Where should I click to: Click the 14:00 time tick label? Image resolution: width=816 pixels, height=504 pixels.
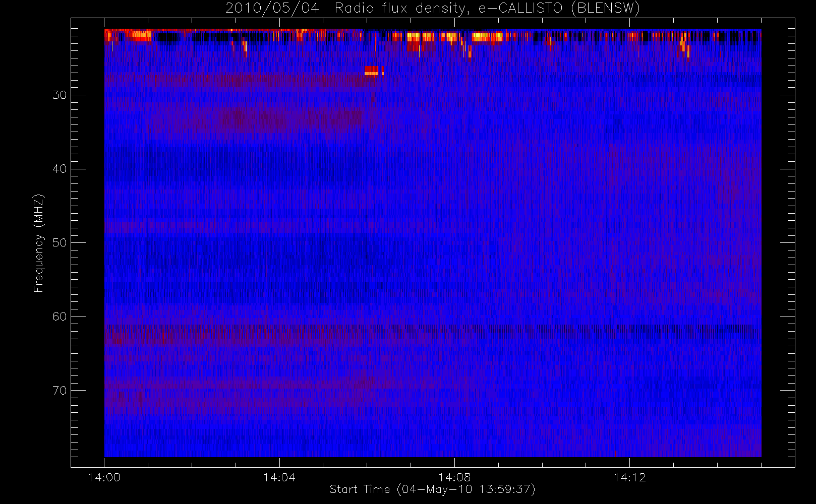click(x=104, y=477)
